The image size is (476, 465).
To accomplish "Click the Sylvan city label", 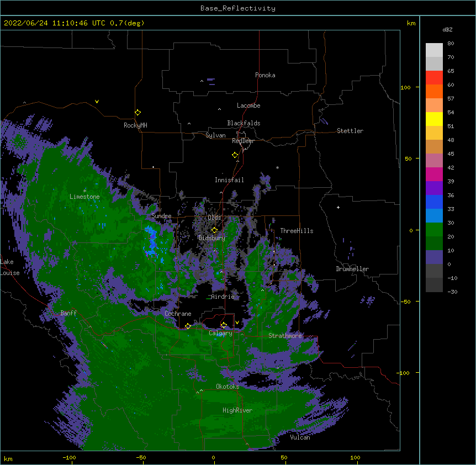I will pos(215,135).
